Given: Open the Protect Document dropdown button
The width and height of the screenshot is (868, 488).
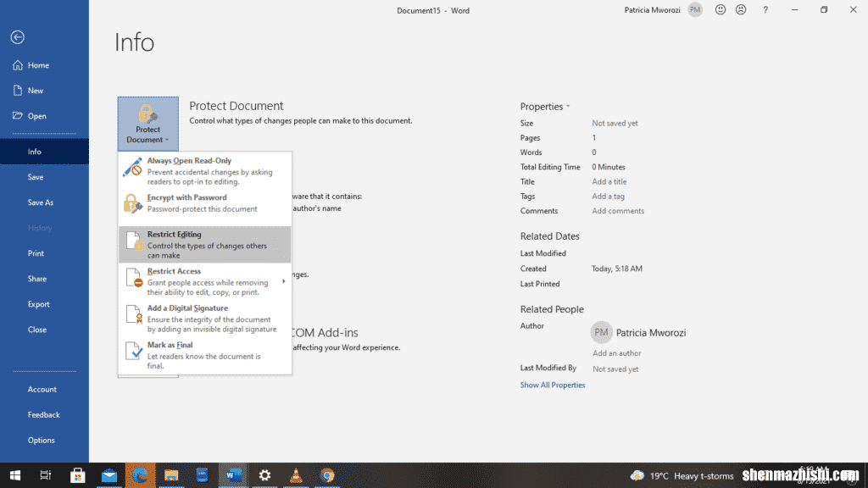Looking at the screenshot, I should coord(147,124).
